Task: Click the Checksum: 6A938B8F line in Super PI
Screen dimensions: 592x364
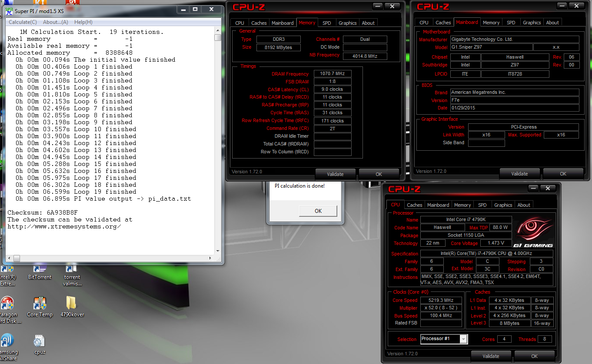Action: point(43,212)
